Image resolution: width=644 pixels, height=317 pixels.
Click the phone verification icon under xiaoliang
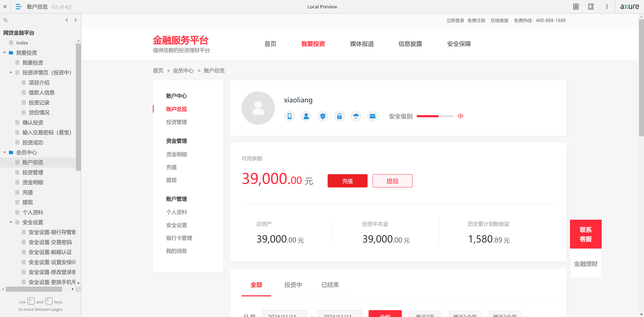pos(290,116)
